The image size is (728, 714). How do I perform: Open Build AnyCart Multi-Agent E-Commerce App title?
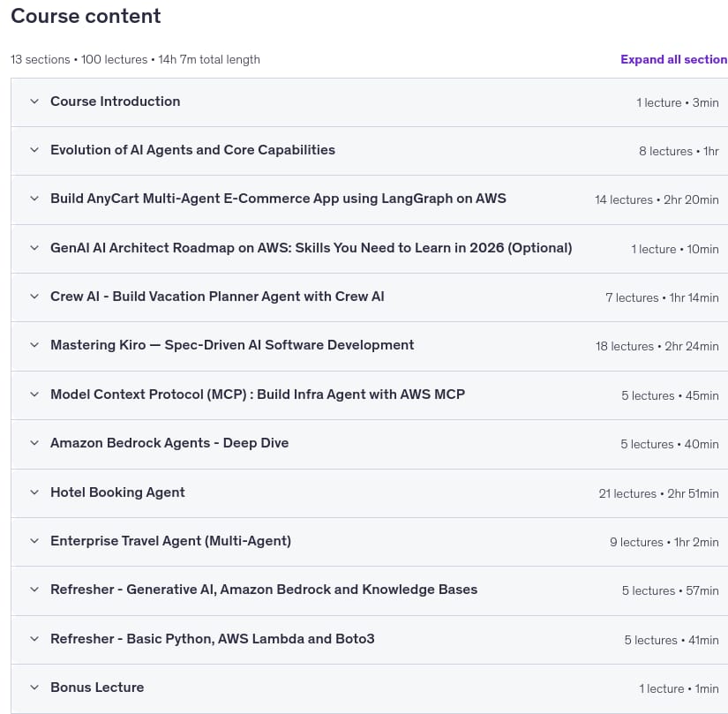coord(278,199)
